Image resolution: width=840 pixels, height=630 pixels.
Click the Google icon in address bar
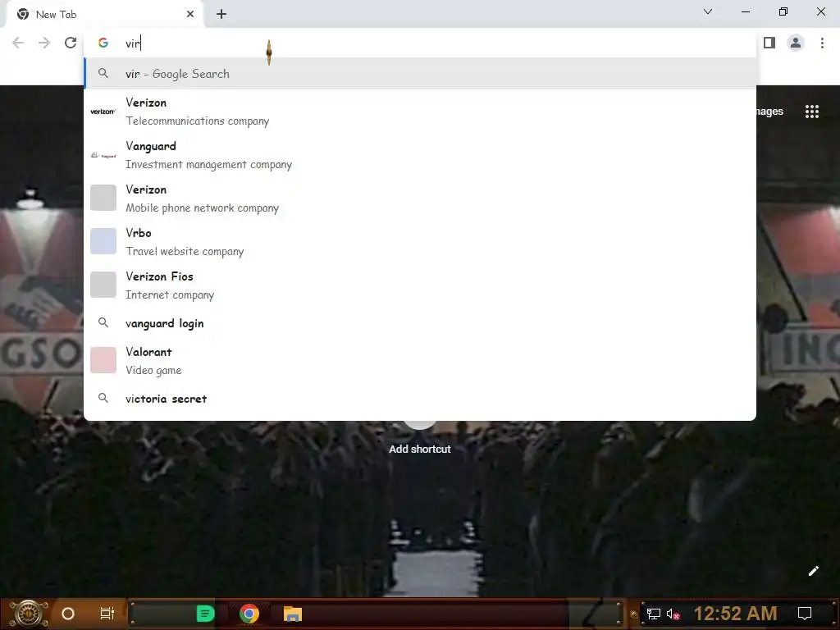pyautogui.click(x=103, y=43)
